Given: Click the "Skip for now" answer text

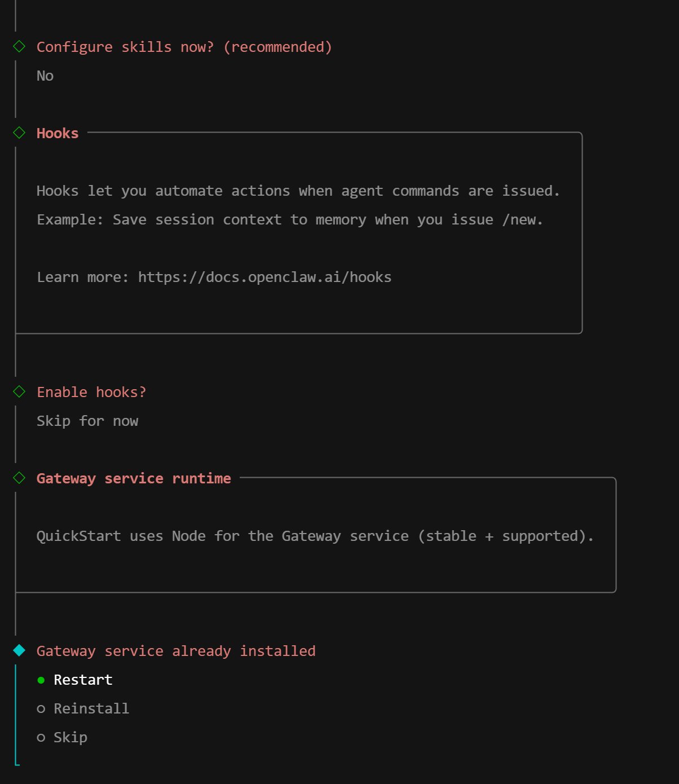Looking at the screenshot, I should (87, 421).
